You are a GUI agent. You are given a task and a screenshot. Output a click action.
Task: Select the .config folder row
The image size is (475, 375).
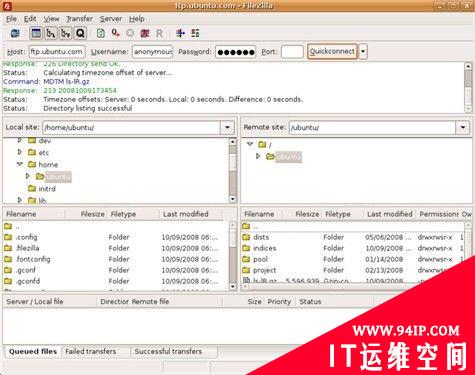tap(115, 237)
